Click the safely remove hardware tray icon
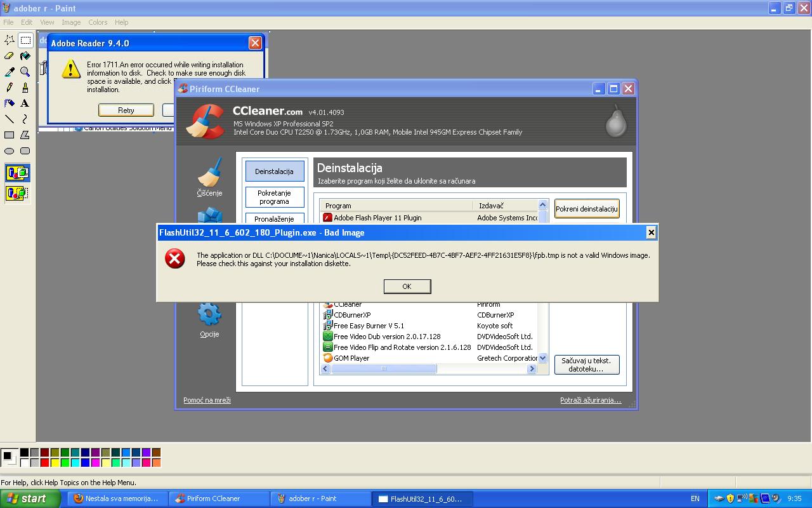Viewport: 812px width, 508px height. 719,498
